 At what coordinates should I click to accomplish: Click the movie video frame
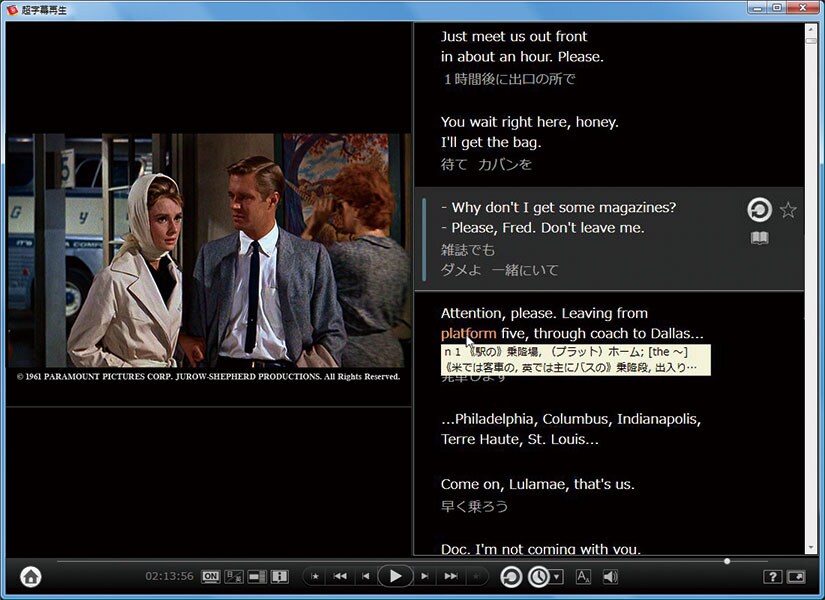[x=209, y=251]
